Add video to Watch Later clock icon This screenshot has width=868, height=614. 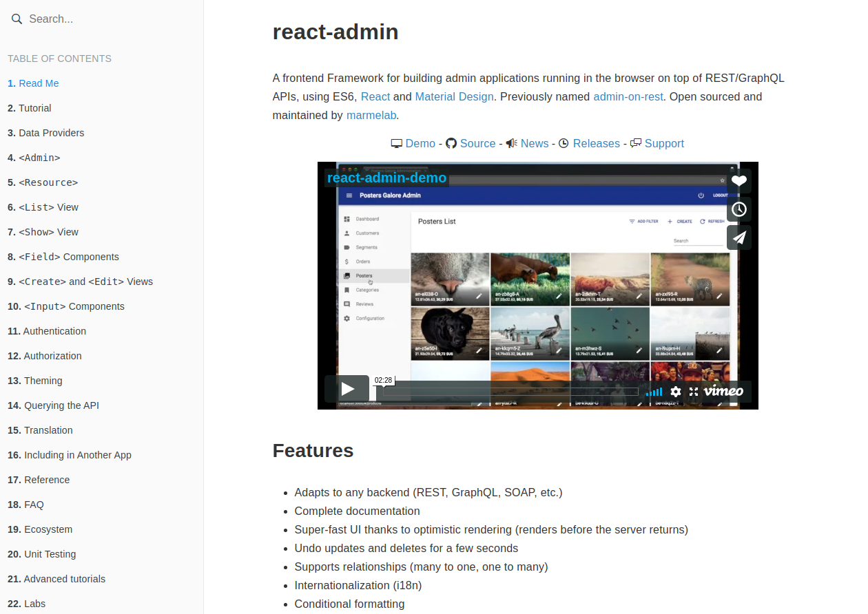coord(739,209)
